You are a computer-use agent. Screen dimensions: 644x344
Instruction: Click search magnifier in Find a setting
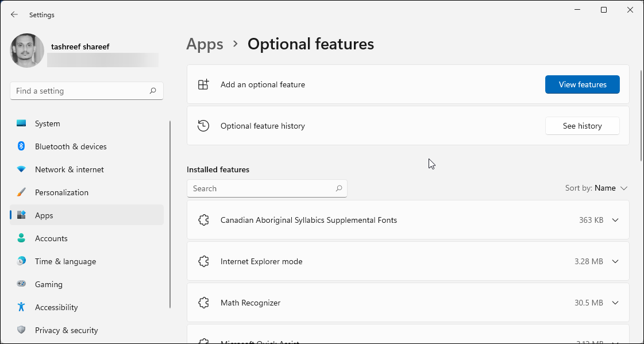click(153, 91)
